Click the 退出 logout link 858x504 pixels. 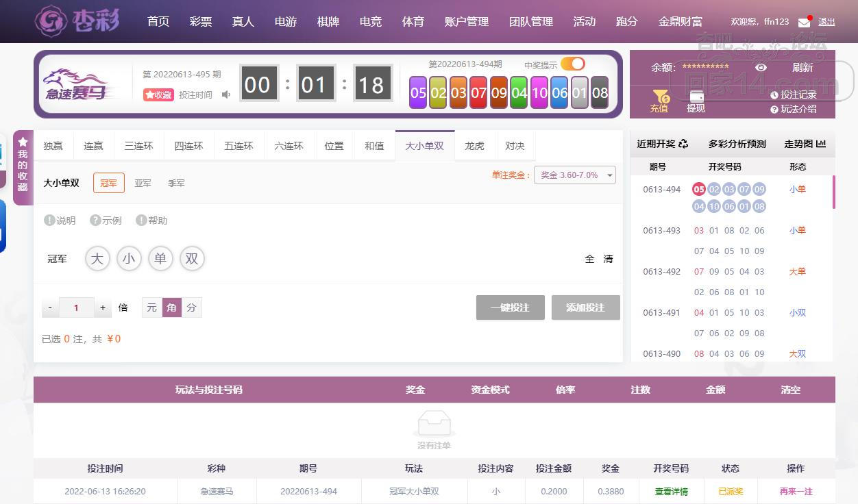pyautogui.click(x=826, y=22)
